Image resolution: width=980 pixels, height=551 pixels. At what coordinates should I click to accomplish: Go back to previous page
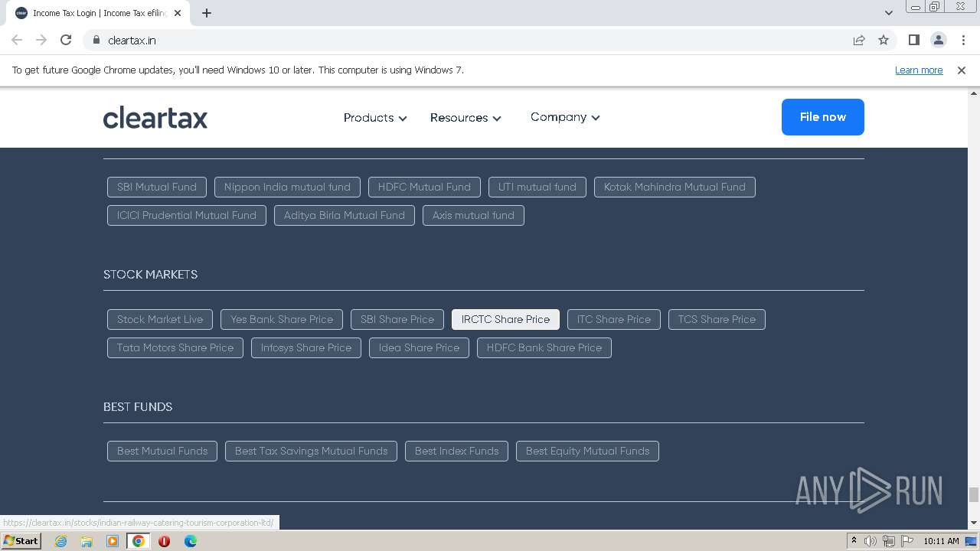pos(17,40)
